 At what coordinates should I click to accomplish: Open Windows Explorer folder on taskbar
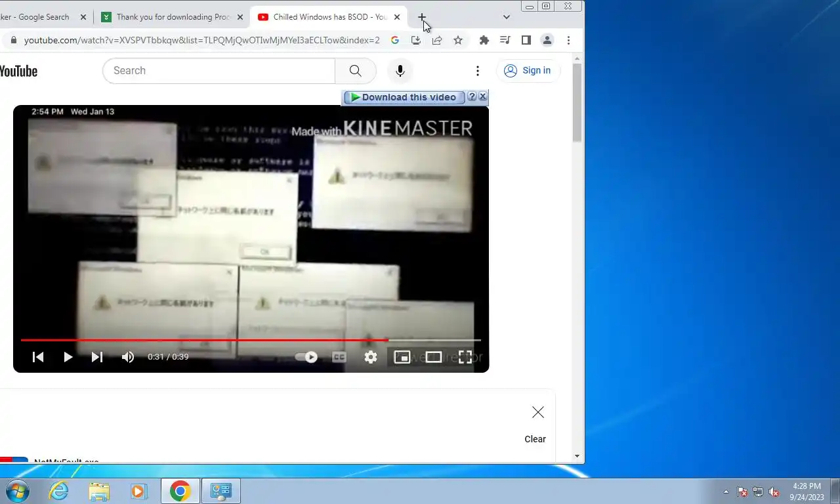[x=99, y=491]
